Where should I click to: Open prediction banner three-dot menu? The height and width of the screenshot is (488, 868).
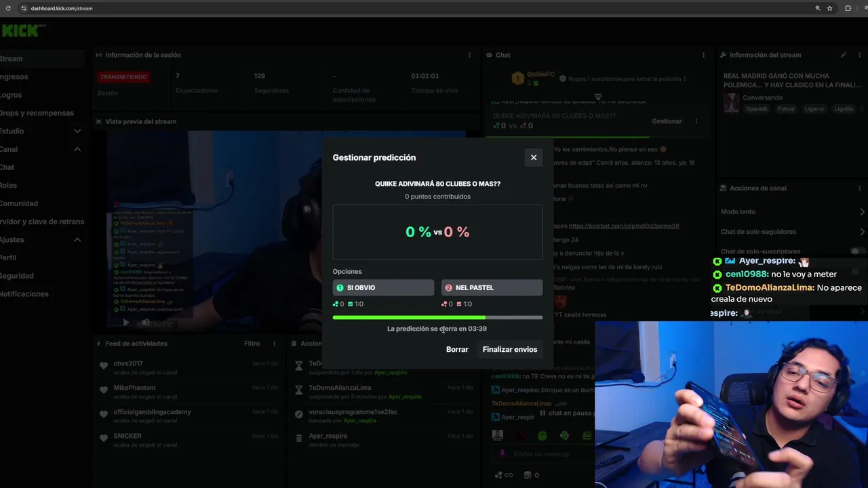tap(696, 121)
